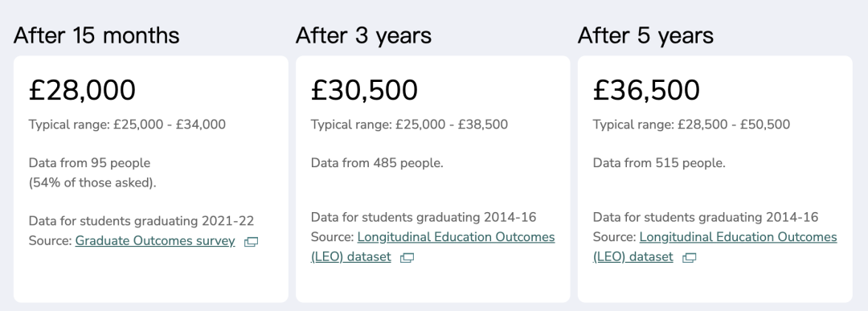This screenshot has width=868, height=311.
Task: Click the typical range £25,000 - £34,000 text
Action: pyautogui.click(x=127, y=125)
